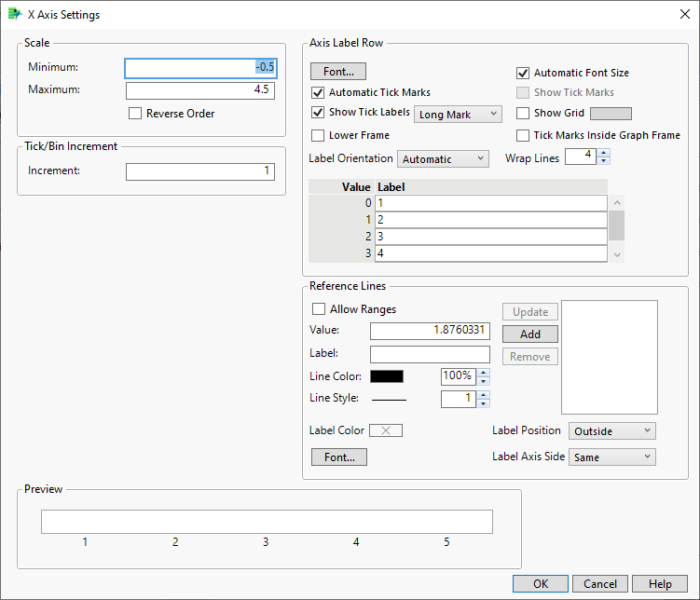Expand the Label Orientation dropdown
700x600 pixels.
pos(443,159)
